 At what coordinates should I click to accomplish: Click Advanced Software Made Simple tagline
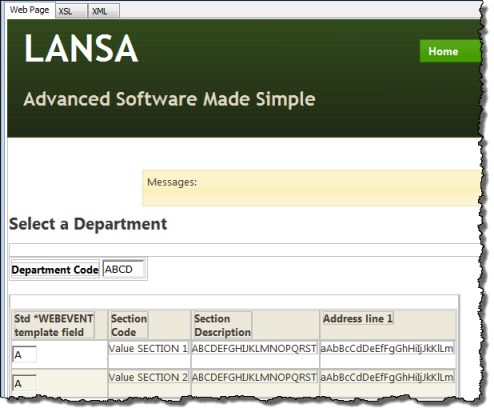click(x=169, y=99)
